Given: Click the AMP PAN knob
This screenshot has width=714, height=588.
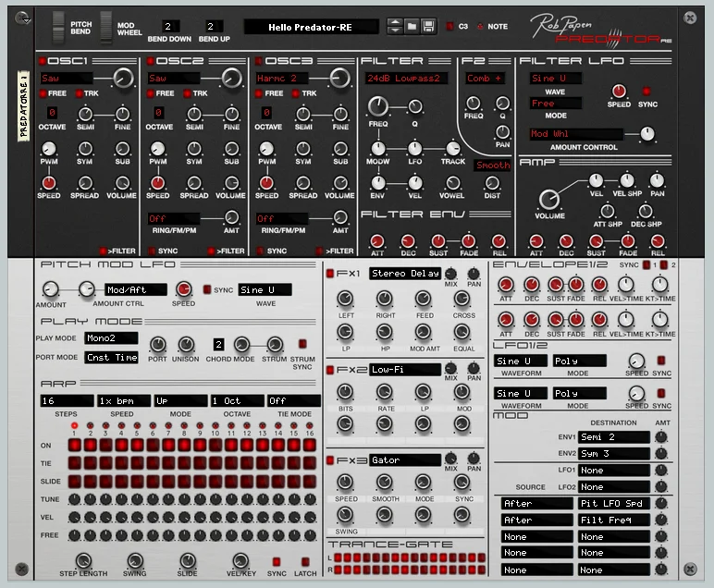Looking at the screenshot, I should pos(657,180).
